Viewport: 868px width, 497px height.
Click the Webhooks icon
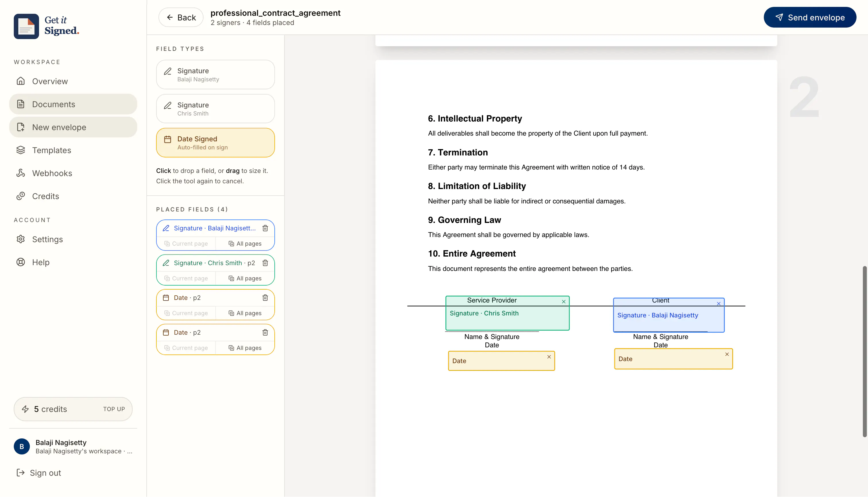pos(21,173)
